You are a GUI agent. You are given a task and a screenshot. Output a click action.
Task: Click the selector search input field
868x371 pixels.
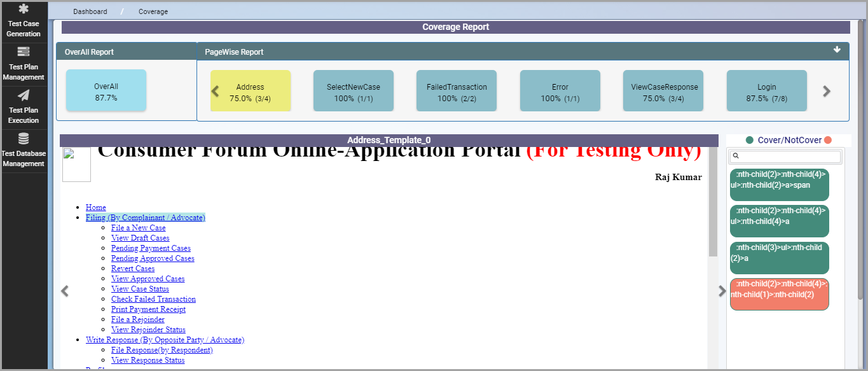tap(789, 156)
